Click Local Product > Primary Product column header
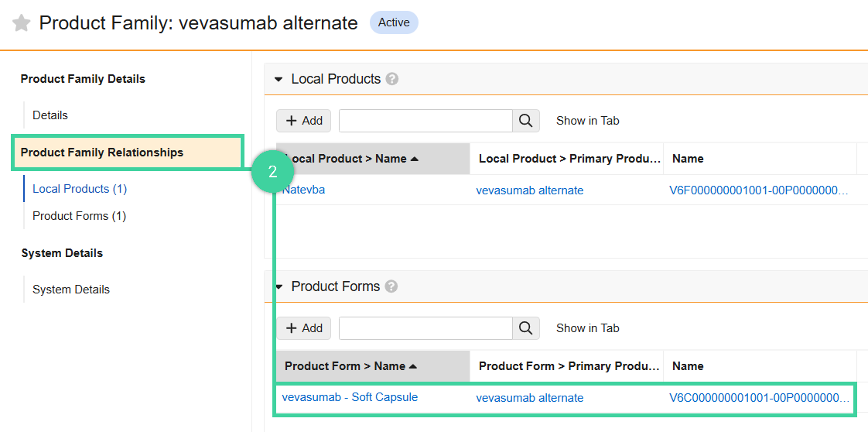The image size is (868, 432). 566,159
